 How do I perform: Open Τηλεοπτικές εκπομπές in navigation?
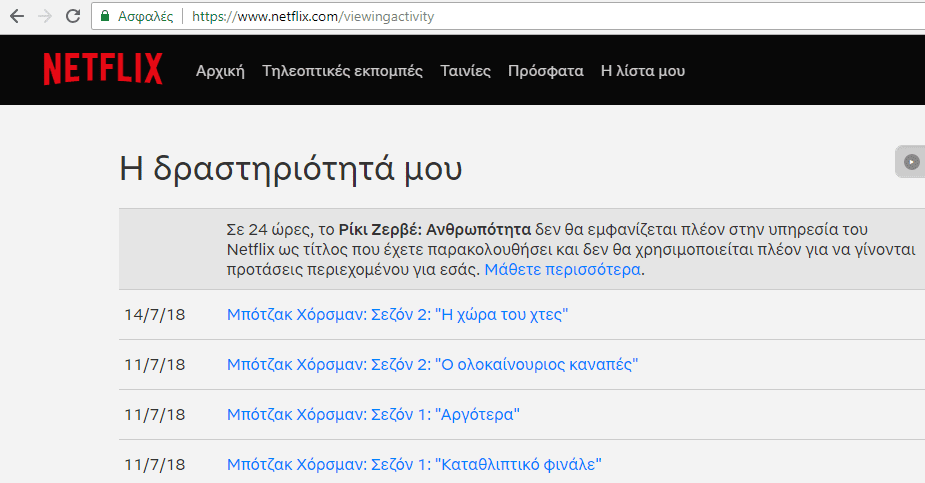pos(342,71)
